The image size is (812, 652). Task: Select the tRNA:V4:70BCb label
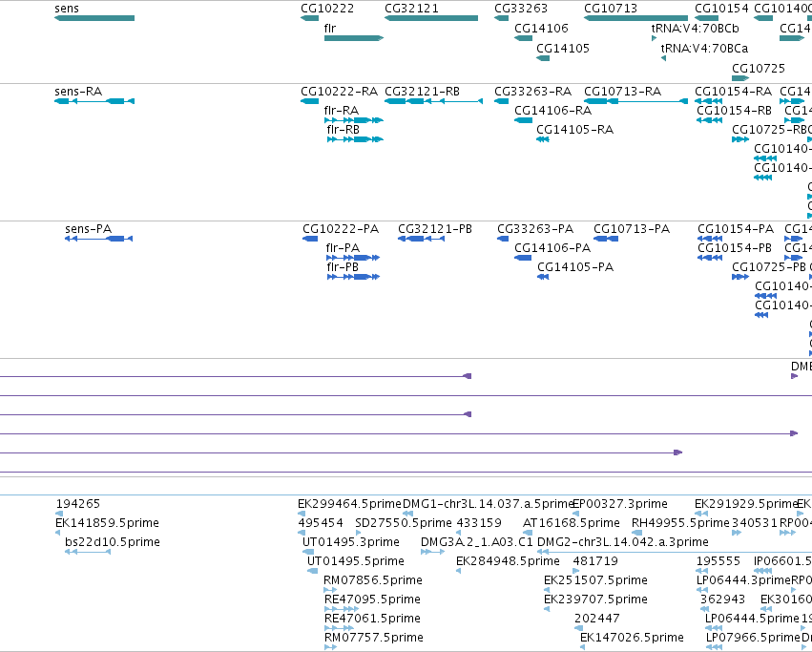point(695,29)
